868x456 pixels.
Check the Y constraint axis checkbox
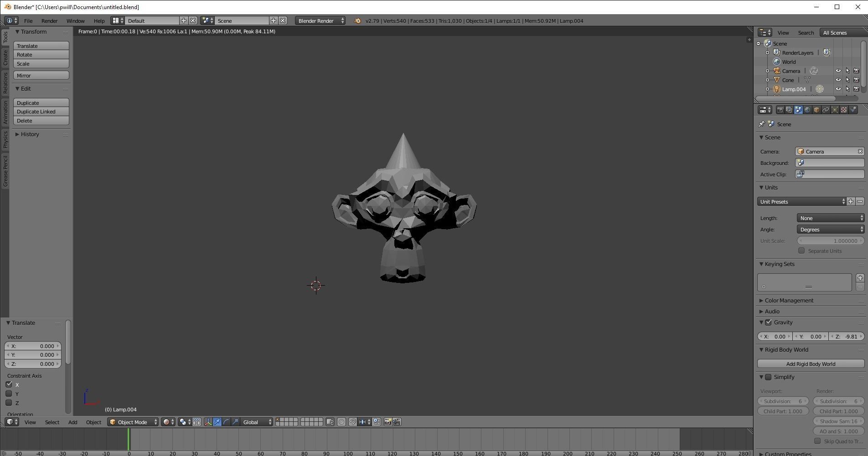pos(9,394)
